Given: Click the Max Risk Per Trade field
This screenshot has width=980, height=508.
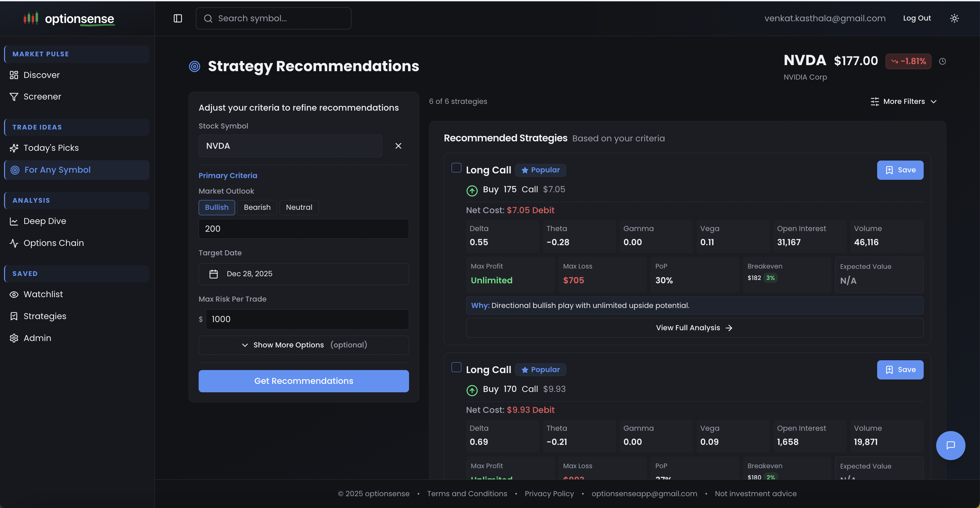Looking at the screenshot, I should click(307, 319).
